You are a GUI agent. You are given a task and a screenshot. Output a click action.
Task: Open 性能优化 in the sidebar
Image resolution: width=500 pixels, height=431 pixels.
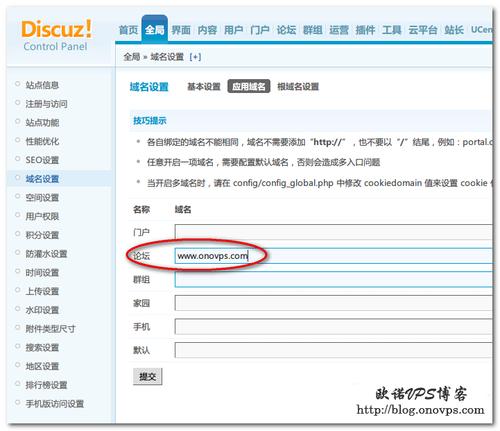42,141
